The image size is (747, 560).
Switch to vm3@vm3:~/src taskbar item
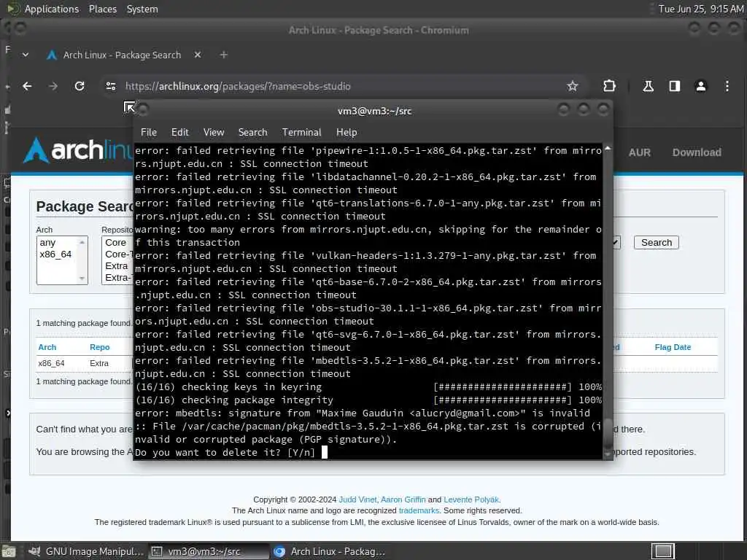point(208,551)
